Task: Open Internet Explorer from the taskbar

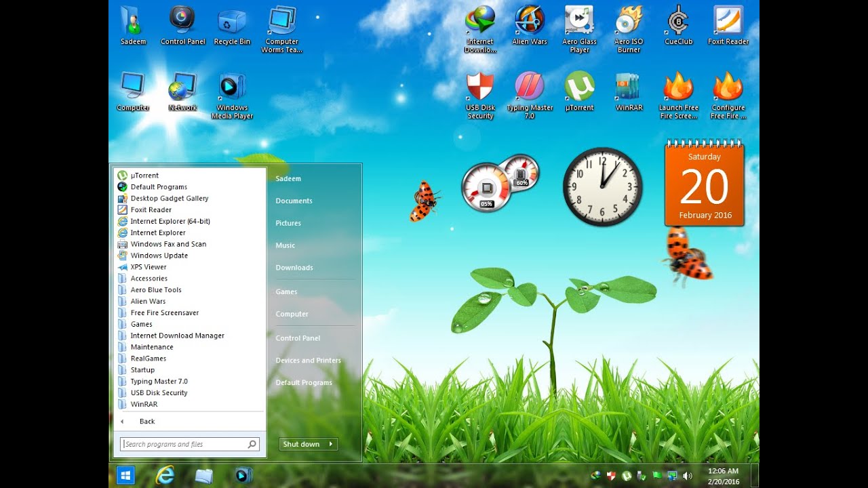Action: tap(165, 475)
